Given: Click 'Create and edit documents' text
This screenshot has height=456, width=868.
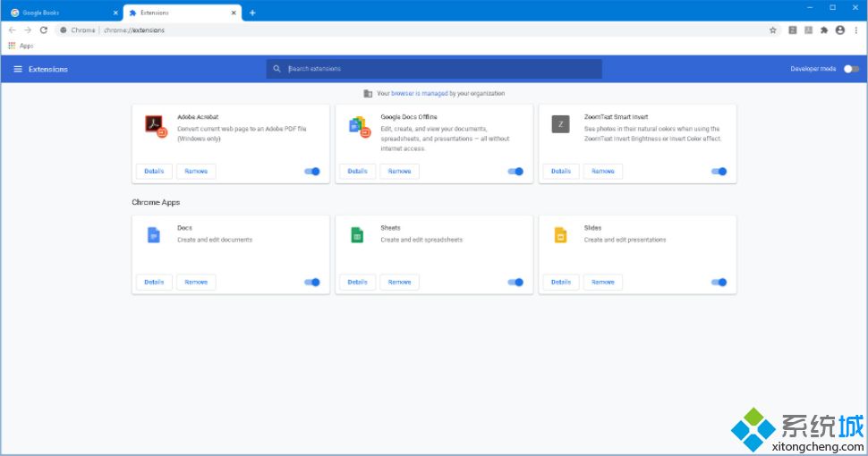Looking at the screenshot, I should [215, 240].
